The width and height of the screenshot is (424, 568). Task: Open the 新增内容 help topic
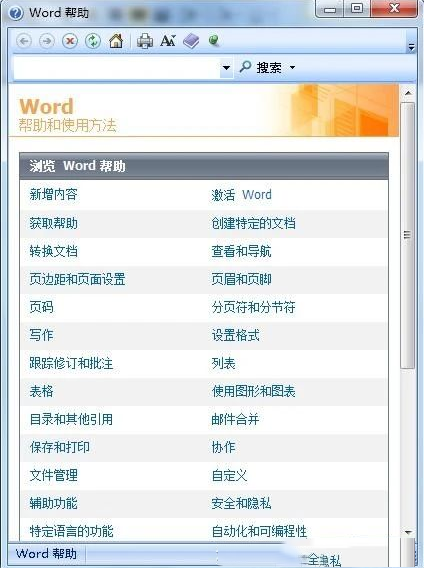(x=54, y=195)
